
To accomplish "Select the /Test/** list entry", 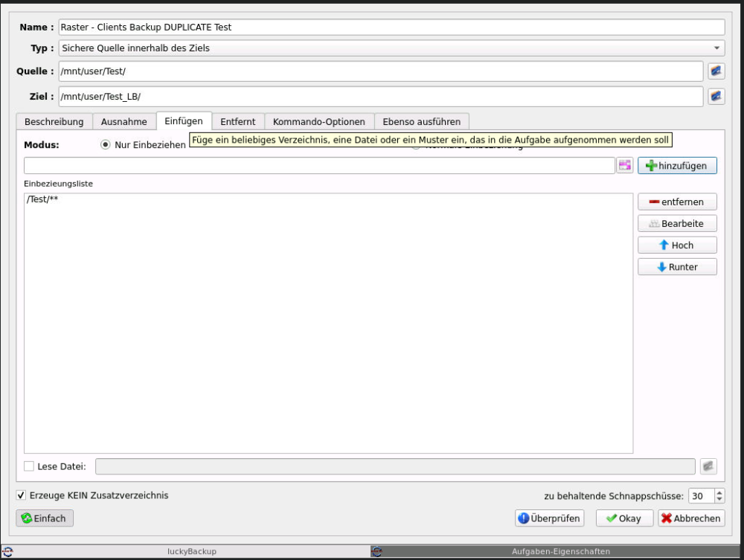I will pos(328,199).
